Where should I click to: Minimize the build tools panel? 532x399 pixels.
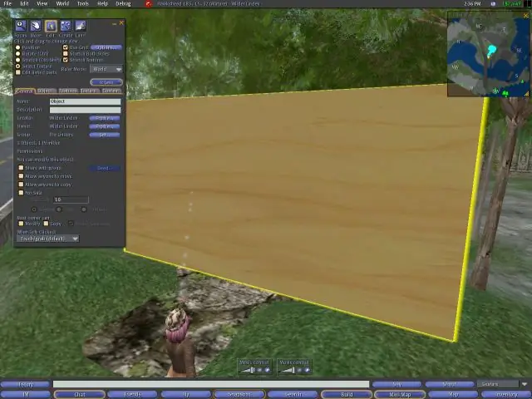coord(115,24)
